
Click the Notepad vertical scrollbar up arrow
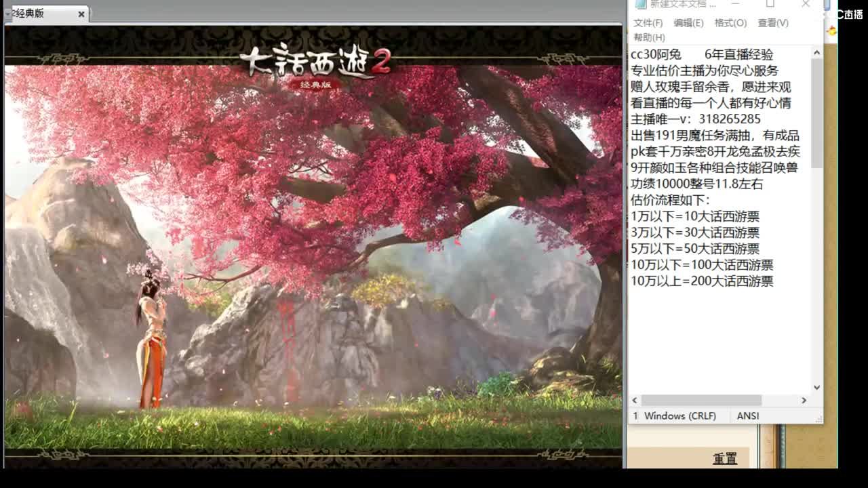click(817, 52)
